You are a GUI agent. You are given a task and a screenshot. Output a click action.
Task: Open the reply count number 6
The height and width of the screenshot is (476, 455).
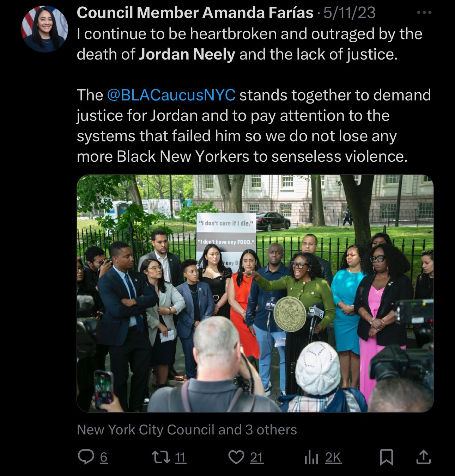point(104,457)
